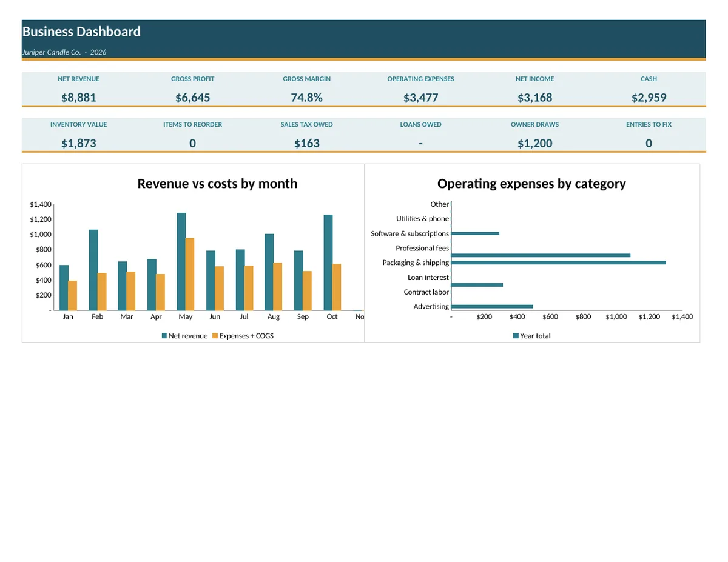
Task: Click the GROSS MARGIN label
Action: tap(307, 79)
